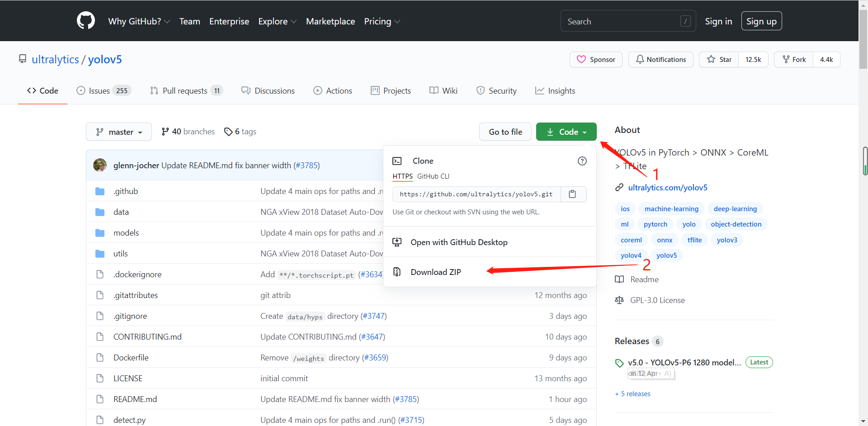868x426 pixels.
Task: Click the terminal icon beside Clone
Action: pos(397,161)
